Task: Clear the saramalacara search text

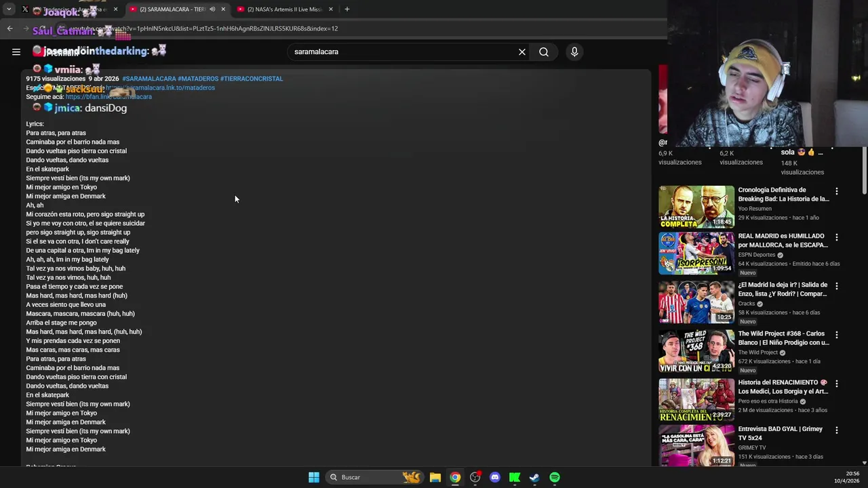Action: [x=522, y=52]
